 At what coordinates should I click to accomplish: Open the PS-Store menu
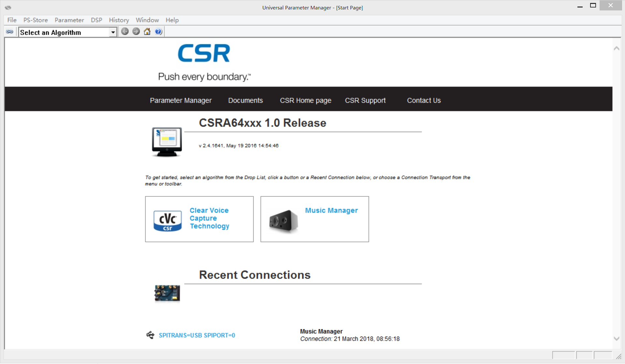point(36,20)
